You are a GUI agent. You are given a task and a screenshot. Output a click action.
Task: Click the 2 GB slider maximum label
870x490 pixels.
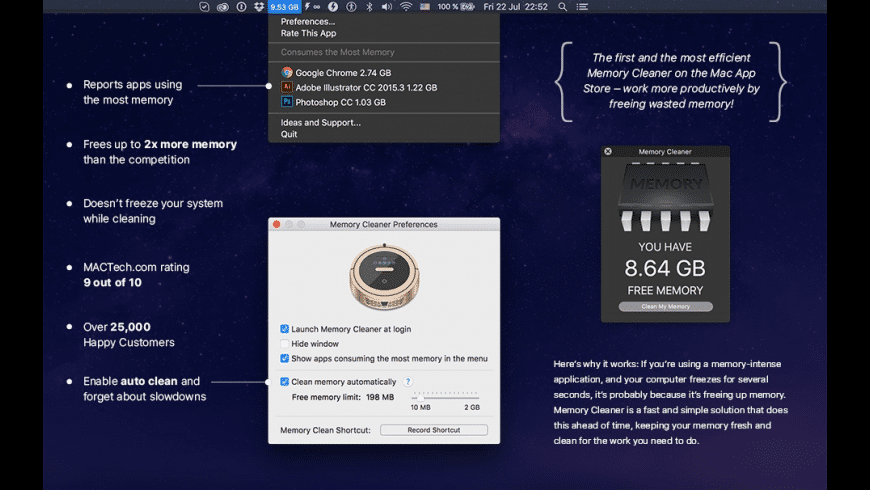click(472, 407)
